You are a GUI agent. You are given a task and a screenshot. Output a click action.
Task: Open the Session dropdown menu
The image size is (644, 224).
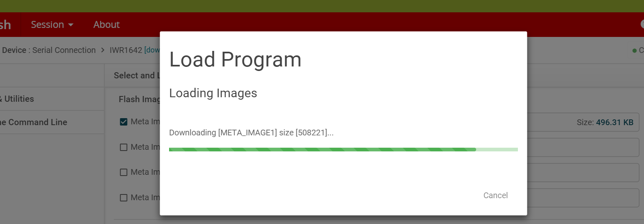(x=52, y=25)
